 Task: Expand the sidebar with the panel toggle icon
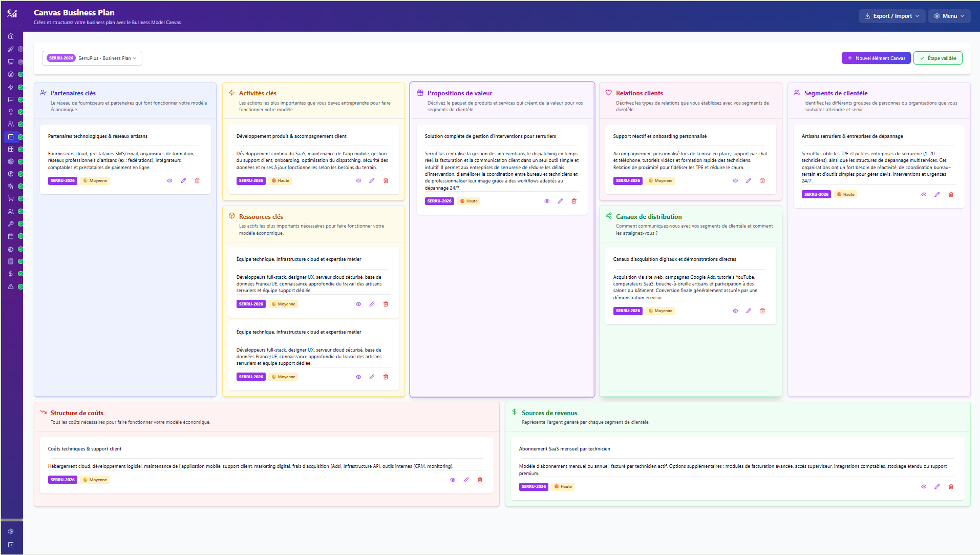click(x=11, y=545)
